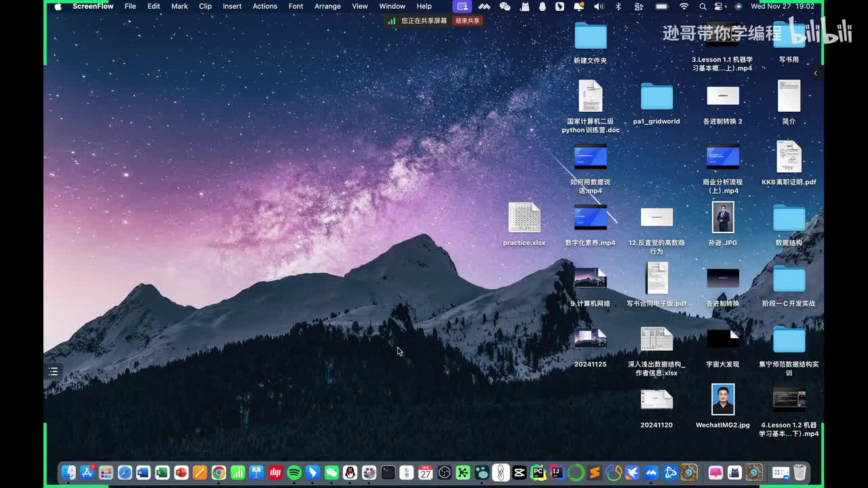Screen dimensions: 868x488
Task: Open the Window menu
Action: 392,6
